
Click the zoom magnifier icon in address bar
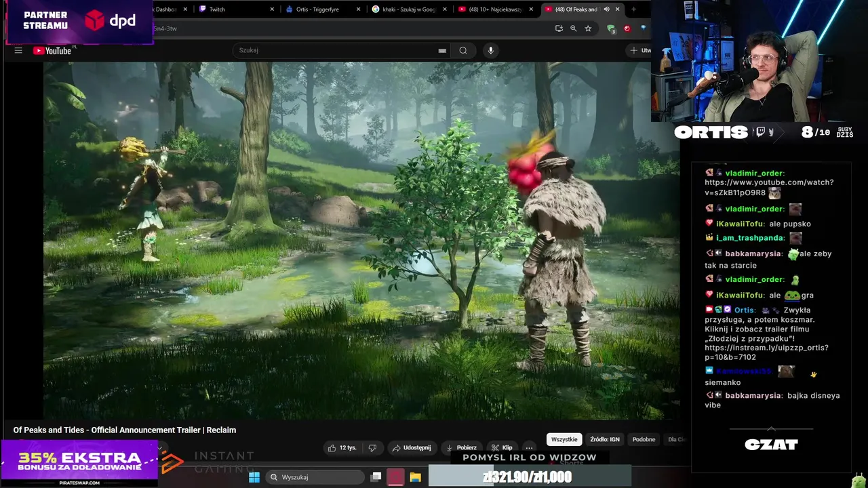click(x=574, y=28)
